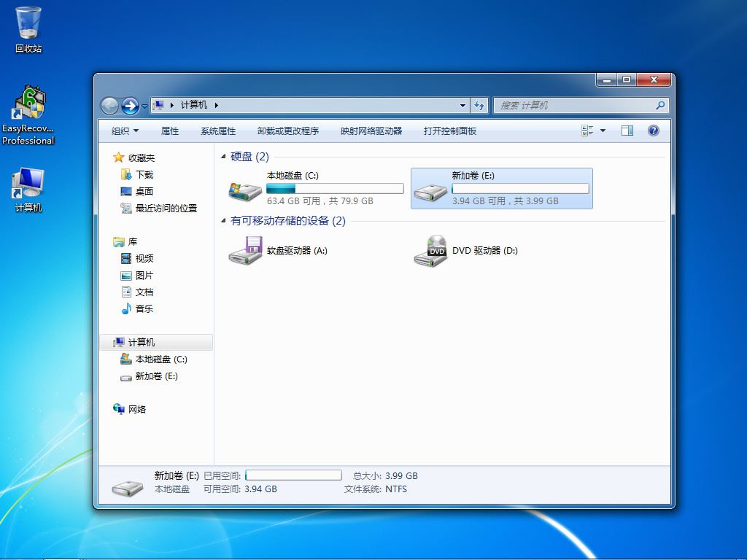Click C: drive usage bar
Screen dimensions: 747x560
335,189
